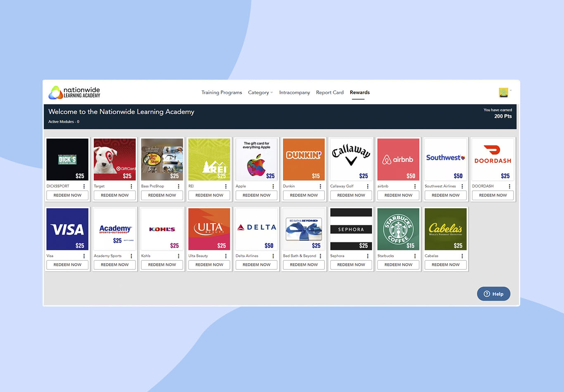Redeem the DOORDASH gift card
Viewport: 564px width, 392px height.
(x=493, y=195)
